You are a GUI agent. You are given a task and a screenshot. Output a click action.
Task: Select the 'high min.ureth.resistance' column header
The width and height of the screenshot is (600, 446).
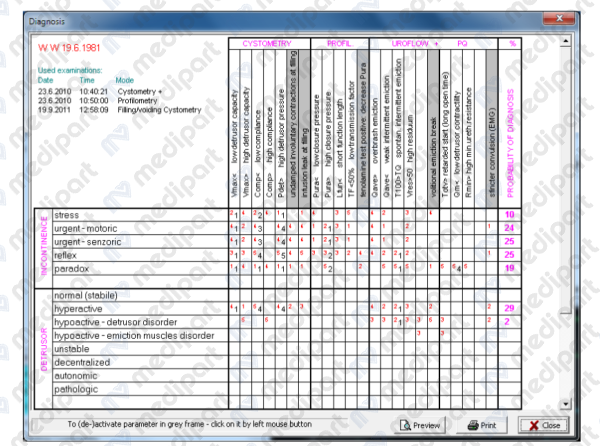pyautogui.click(x=468, y=129)
